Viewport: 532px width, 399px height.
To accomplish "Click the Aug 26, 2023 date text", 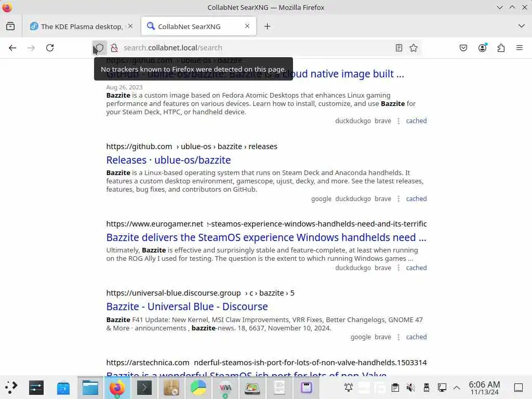I will pos(124,87).
